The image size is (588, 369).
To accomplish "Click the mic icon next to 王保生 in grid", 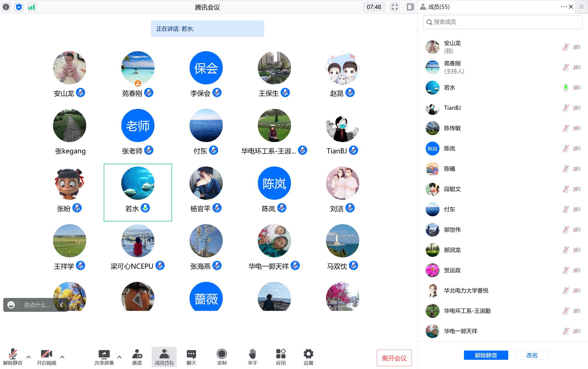I will click(285, 93).
